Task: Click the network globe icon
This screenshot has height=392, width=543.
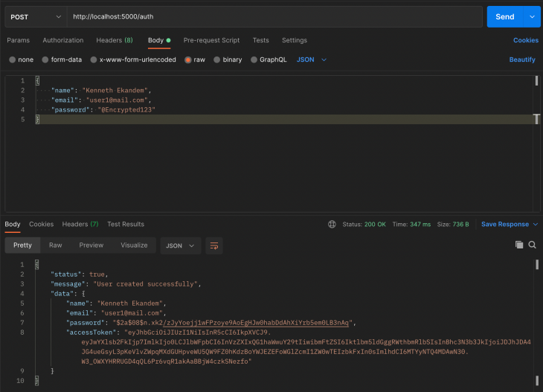Action: (332, 225)
